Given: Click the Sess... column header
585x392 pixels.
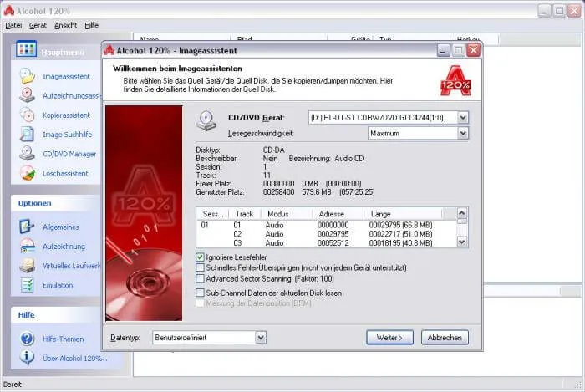Looking at the screenshot, I should [212, 214].
